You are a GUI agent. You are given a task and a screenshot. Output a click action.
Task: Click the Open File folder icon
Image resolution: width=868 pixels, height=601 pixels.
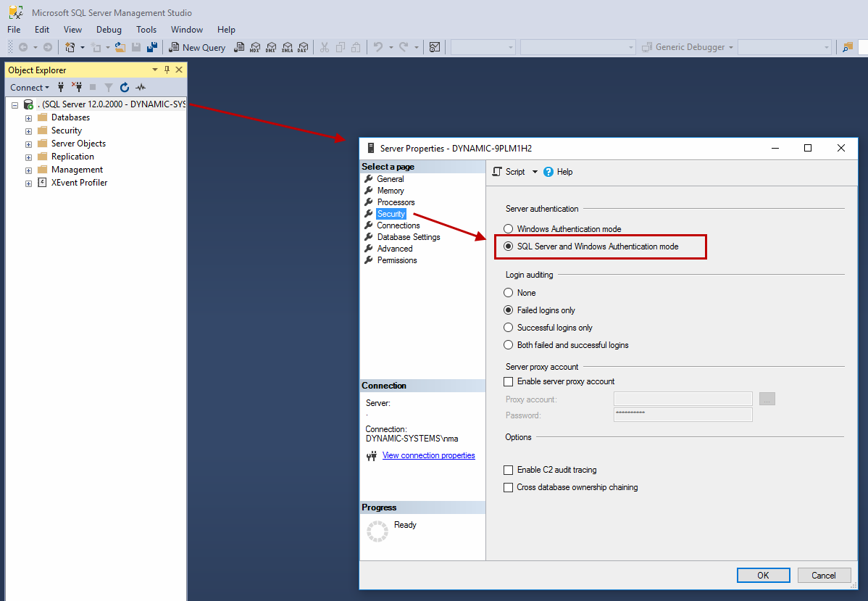tap(120, 47)
